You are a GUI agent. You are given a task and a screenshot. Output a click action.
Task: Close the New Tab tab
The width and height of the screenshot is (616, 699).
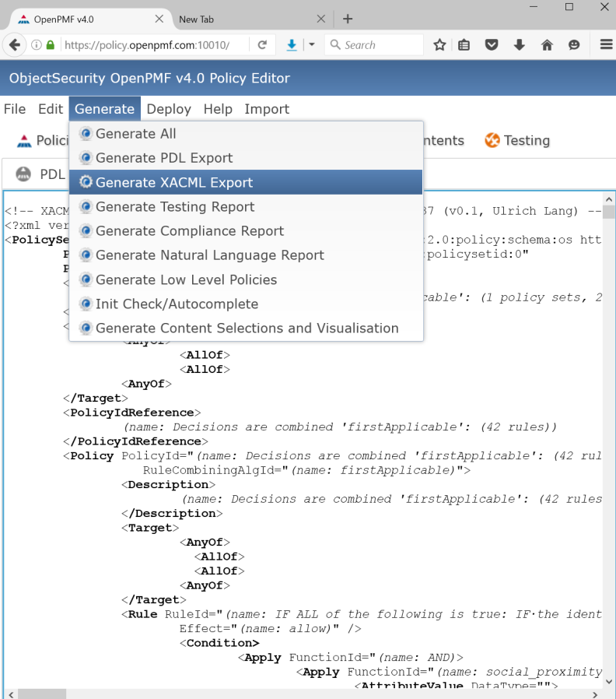pos(320,19)
